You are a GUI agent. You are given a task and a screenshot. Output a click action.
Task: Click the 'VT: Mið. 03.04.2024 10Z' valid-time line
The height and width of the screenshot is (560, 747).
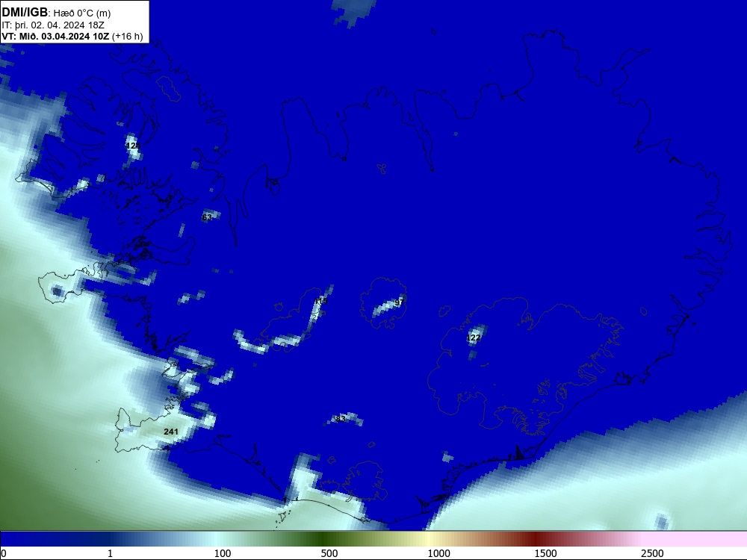55,37
